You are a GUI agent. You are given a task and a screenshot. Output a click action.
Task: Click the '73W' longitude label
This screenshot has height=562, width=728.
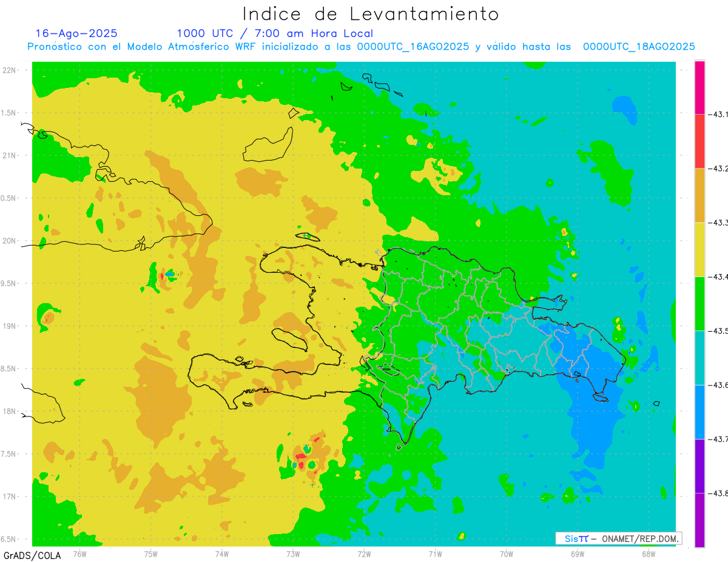(293, 554)
